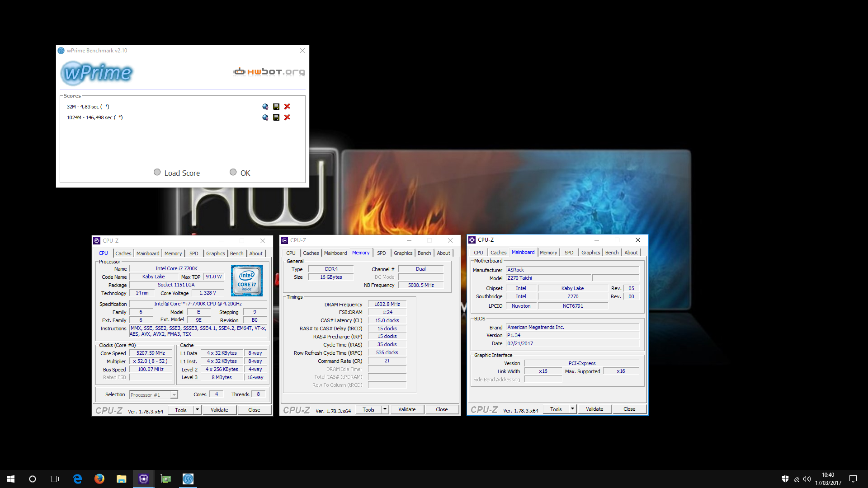Open volume tray icon
Screen dimensions: 868x488
tap(807, 479)
